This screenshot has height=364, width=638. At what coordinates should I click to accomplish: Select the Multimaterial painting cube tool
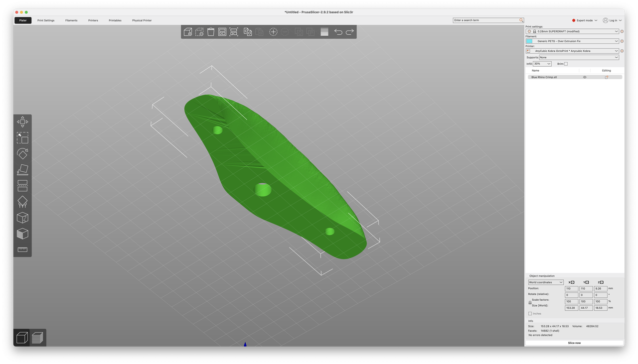coord(22,234)
